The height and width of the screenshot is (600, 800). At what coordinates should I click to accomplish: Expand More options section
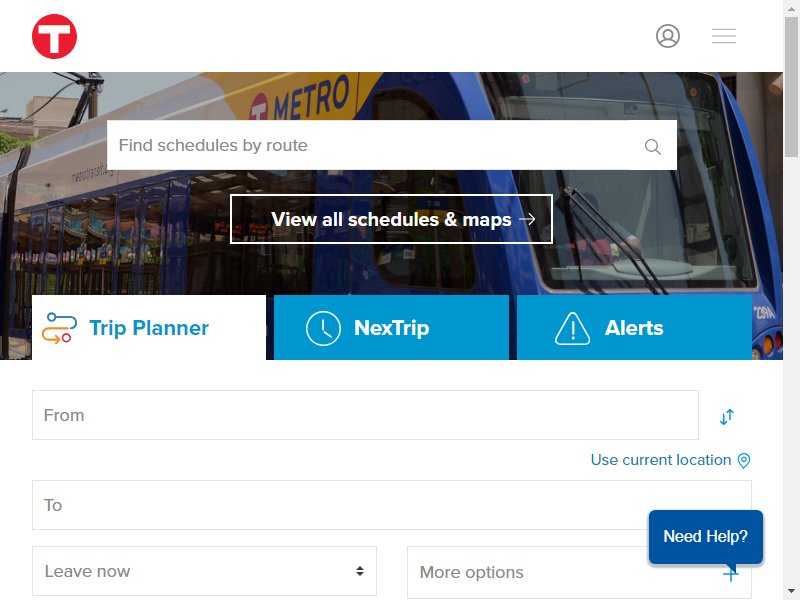[x=579, y=572]
